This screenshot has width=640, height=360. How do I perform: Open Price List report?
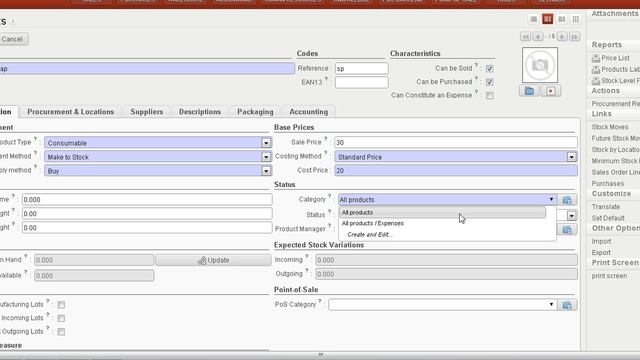point(615,58)
